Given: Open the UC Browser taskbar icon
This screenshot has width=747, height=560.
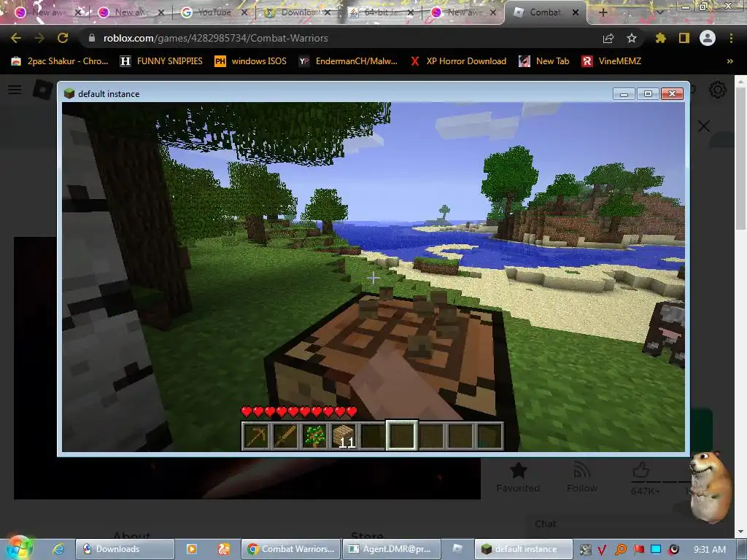Looking at the screenshot, I should [x=224, y=549].
